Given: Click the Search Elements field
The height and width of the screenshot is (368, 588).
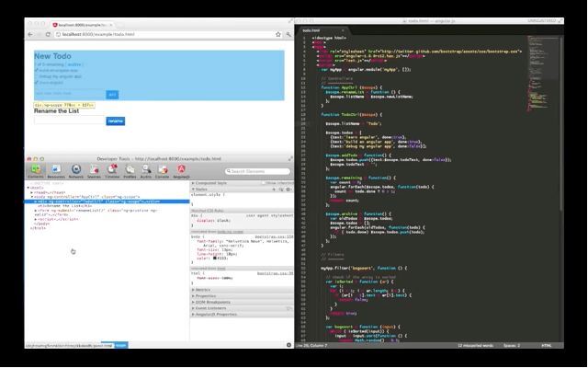Looking at the screenshot, I should [257, 171].
